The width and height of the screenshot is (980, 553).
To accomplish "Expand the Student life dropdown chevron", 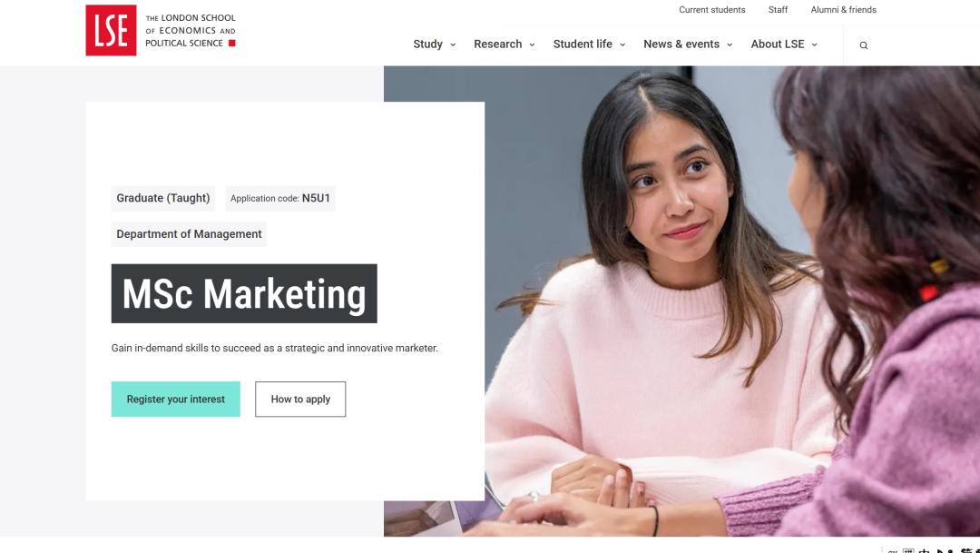I will 622,44.
